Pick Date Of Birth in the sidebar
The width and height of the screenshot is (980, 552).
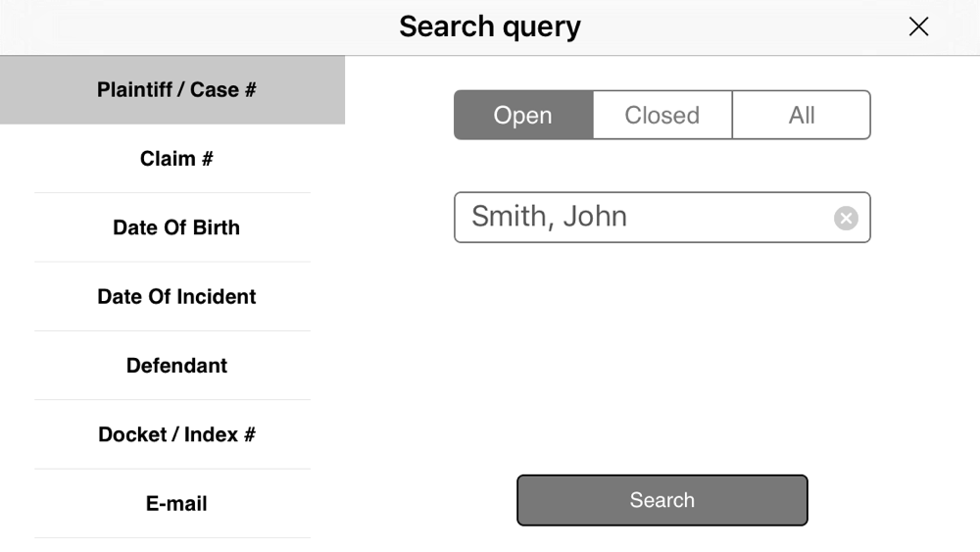pyautogui.click(x=172, y=227)
